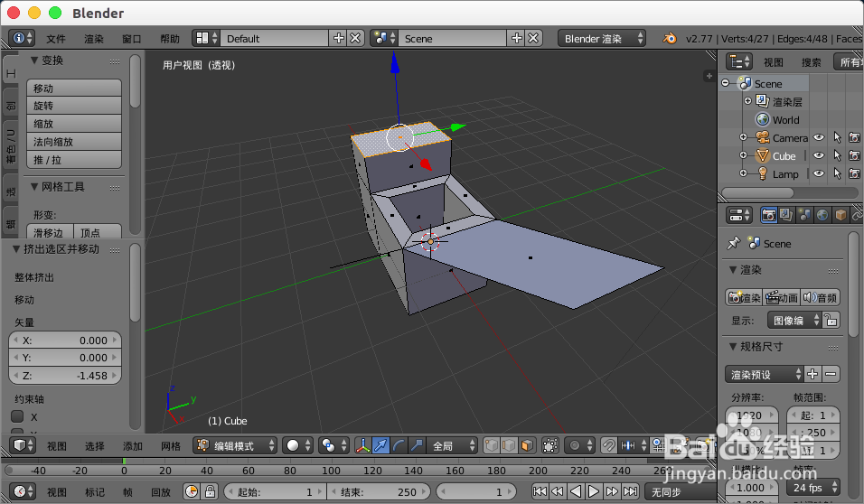The height and width of the screenshot is (504, 864).
Task: Open the pivot point dropdown
Action: coord(333,445)
